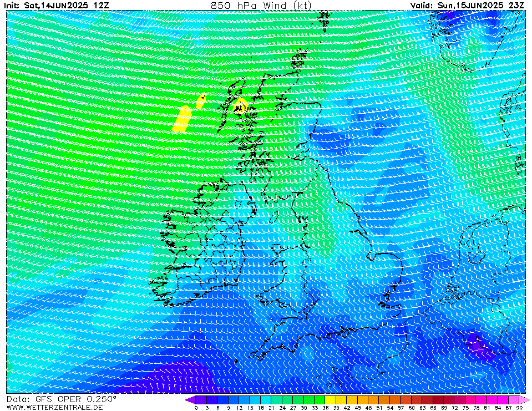532x411 pixels.
Task: Click the 'Data: GFS OPER 0.250°' text
Action: (x=62, y=399)
